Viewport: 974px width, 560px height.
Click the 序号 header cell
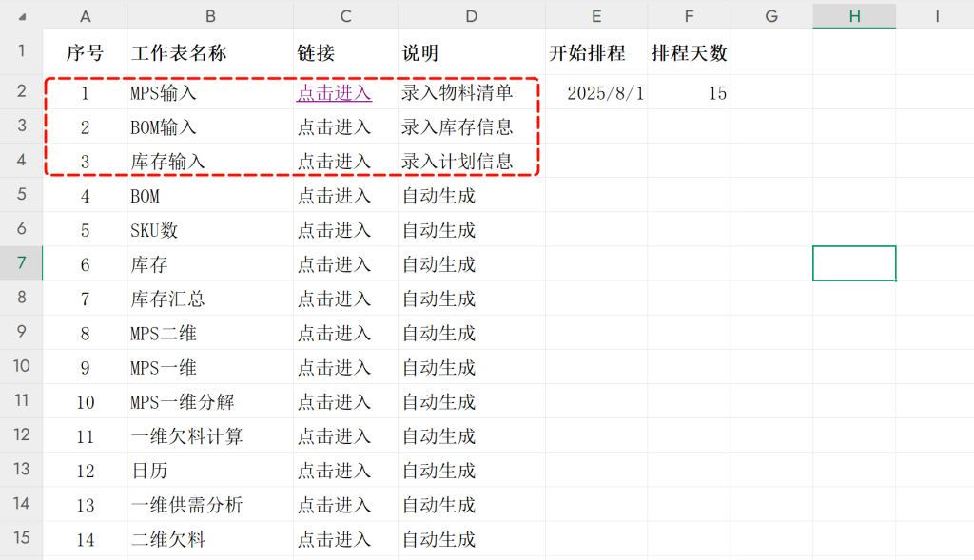(x=85, y=52)
